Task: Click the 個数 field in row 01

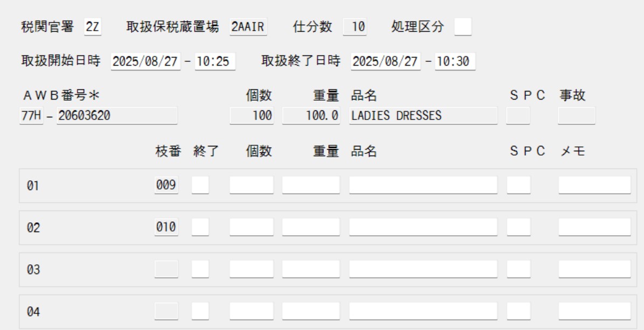Action: [x=252, y=185]
